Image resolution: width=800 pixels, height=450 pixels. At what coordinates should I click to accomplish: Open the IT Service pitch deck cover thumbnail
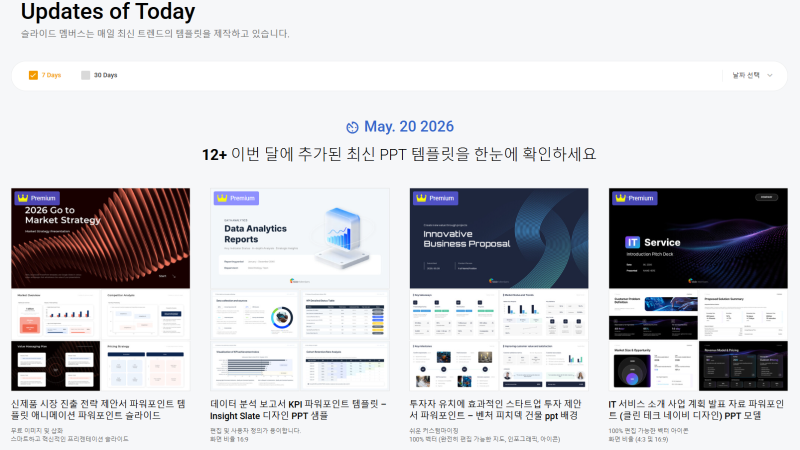(698, 238)
